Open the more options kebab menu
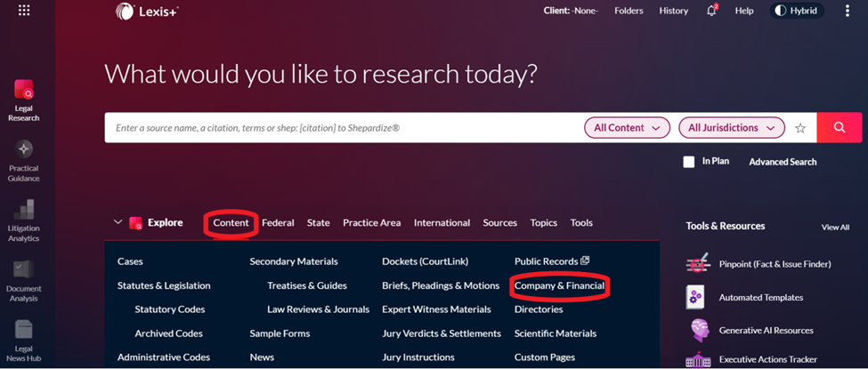 pyautogui.click(x=847, y=11)
